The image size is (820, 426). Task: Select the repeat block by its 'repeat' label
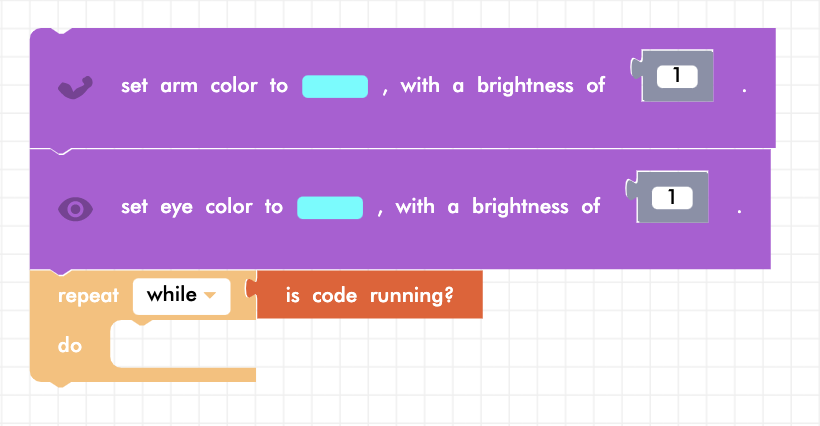[88, 296]
